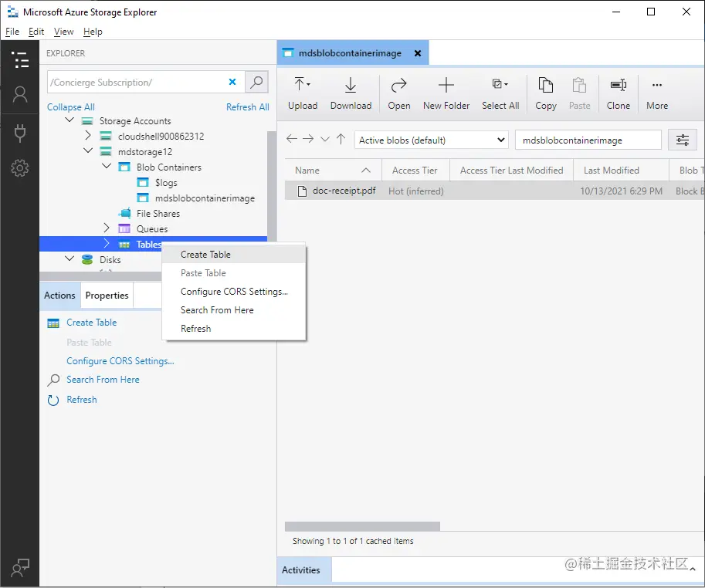Open the Edit menu
The height and width of the screenshot is (588, 705).
[36, 32]
